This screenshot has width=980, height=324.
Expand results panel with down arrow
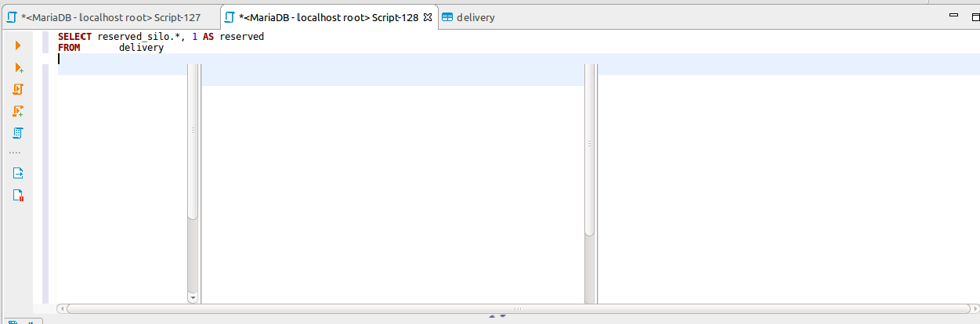503,317
